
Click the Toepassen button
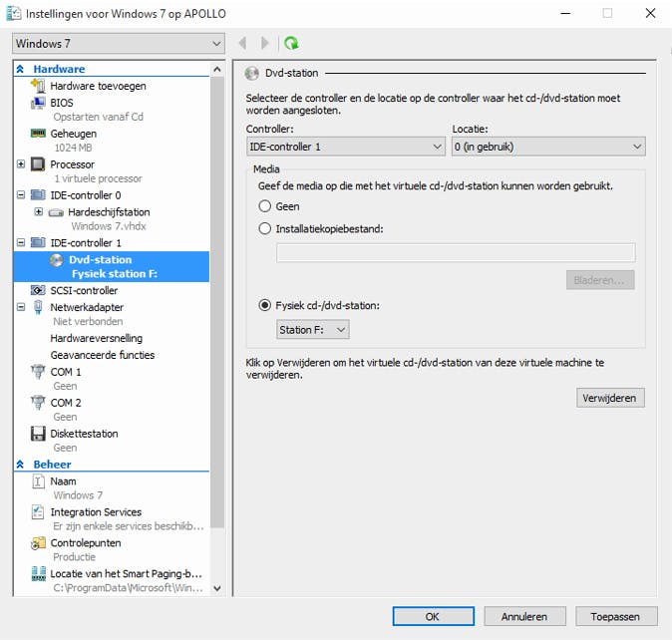(616, 616)
